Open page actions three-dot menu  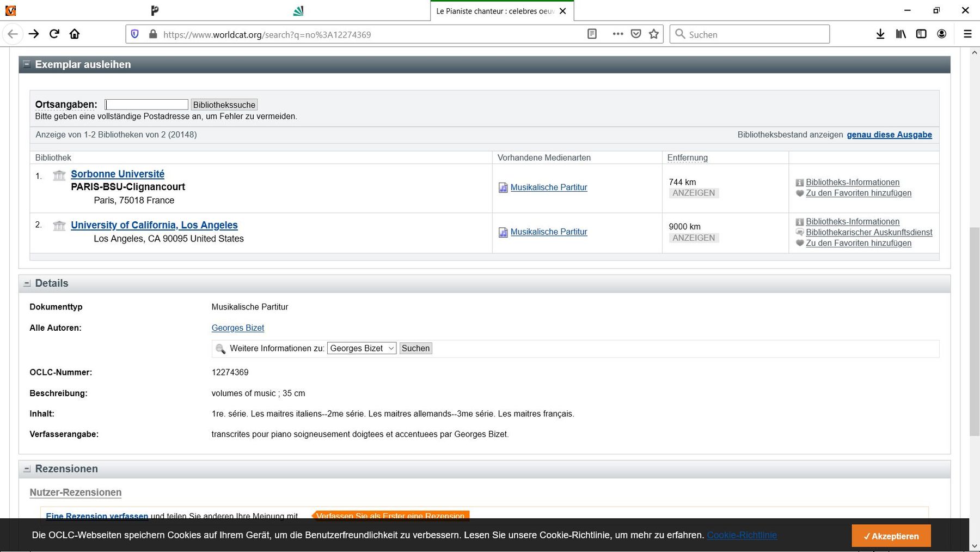pyautogui.click(x=617, y=34)
